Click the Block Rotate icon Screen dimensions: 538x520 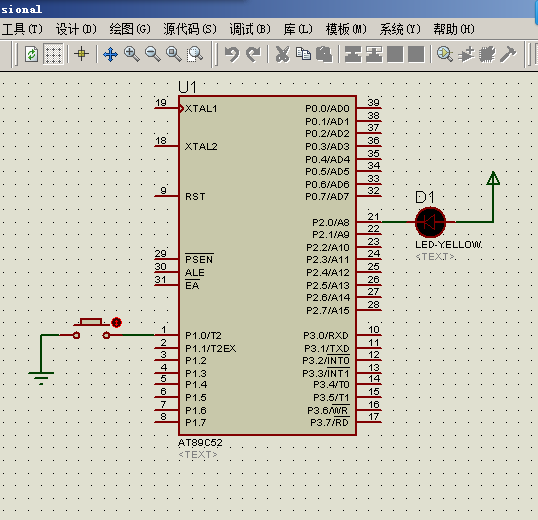pyautogui.click(x=395, y=54)
